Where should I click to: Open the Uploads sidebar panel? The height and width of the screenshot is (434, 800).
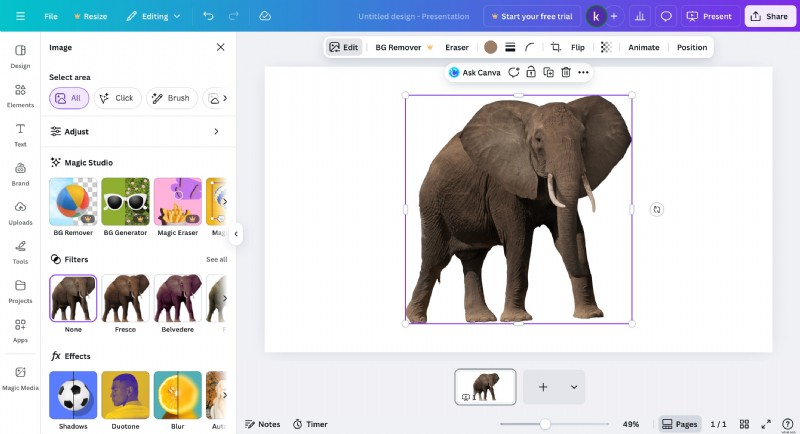tap(20, 213)
